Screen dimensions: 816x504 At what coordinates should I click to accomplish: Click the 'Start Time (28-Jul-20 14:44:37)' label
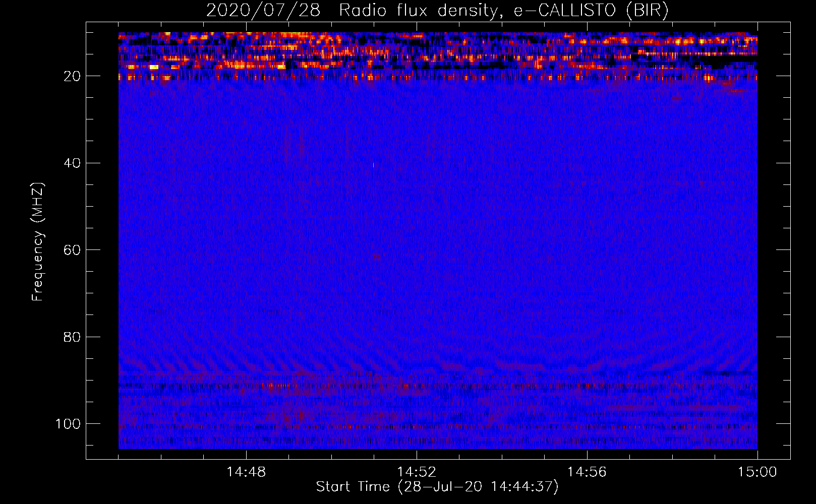click(437, 487)
